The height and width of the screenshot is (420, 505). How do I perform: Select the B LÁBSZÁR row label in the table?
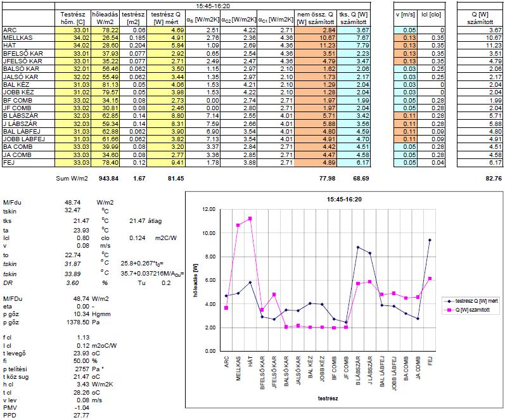(x=21, y=116)
